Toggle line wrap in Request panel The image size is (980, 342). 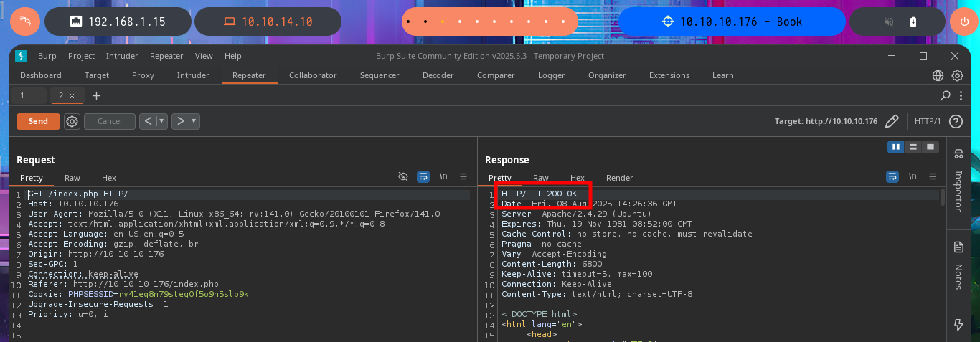[x=423, y=176]
